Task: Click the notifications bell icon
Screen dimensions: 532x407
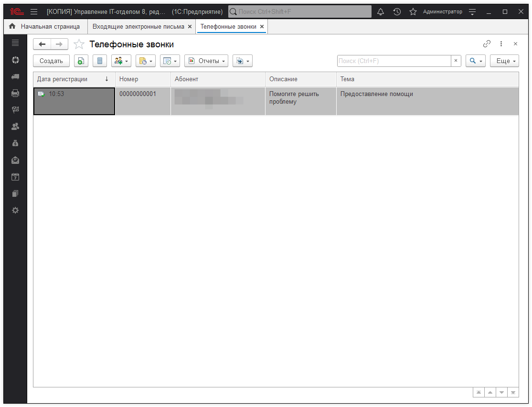Action: point(381,11)
